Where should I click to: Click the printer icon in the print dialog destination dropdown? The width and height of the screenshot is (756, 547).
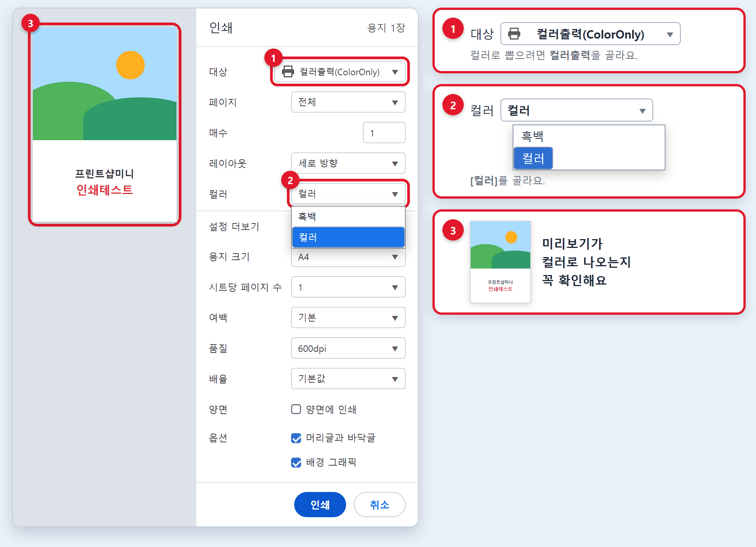pyautogui.click(x=288, y=71)
